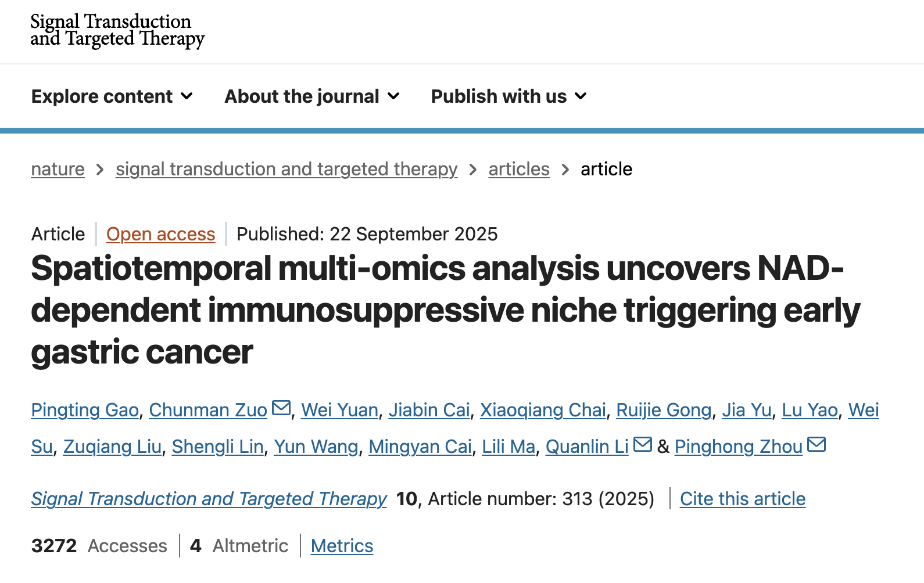Click author Mingyan Cai
This screenshot has width=924, height=583.
420,447
